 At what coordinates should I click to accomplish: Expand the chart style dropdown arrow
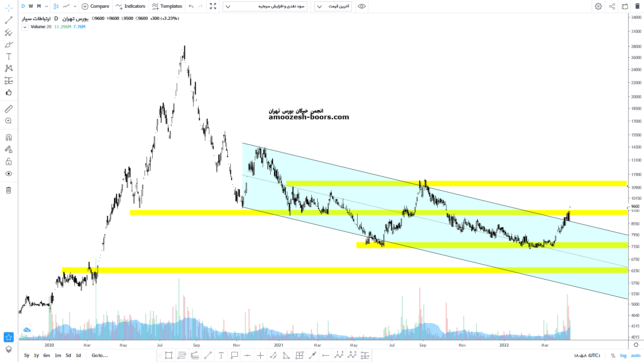[75, 6]
